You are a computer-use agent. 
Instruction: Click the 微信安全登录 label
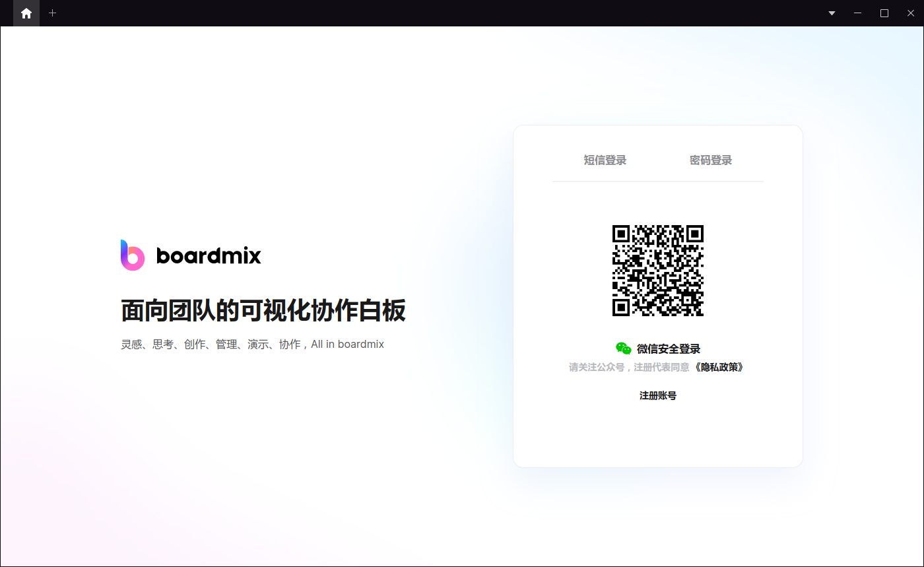(668, 349)
